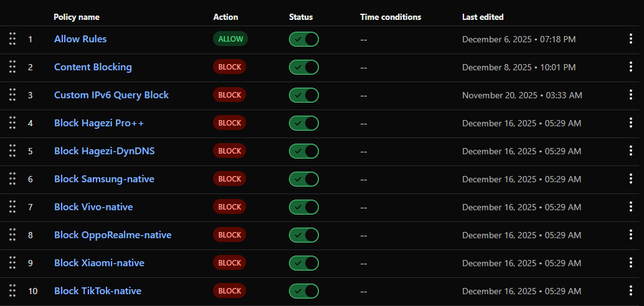The width and height of the screenshot is (644, 306).
Task: Disable the Allow Rules policy toggle
Action: point(303,39)
